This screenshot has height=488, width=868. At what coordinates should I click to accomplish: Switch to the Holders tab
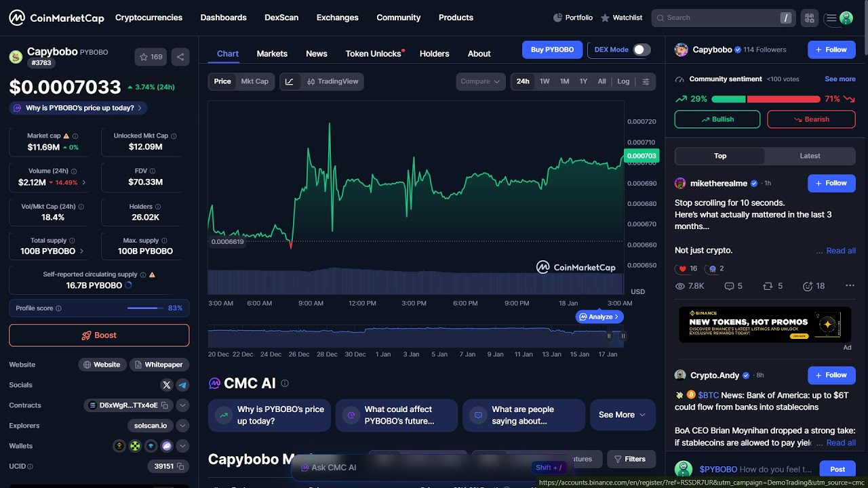(x=435, y=54)
